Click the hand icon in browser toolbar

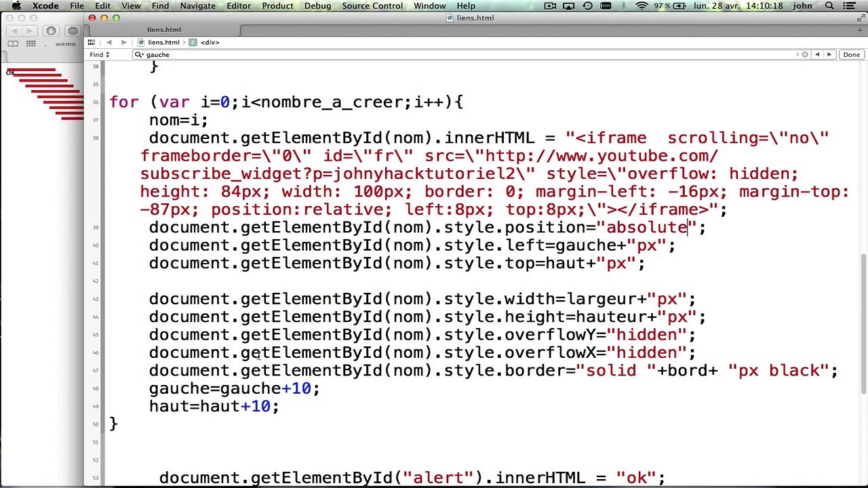(51, 31)
